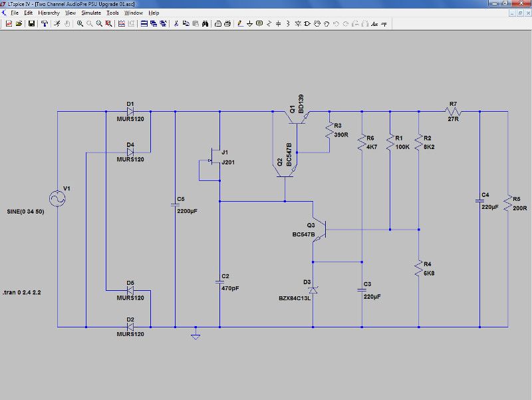Image resolution: width=532 pixels, height=400 pixels.
Task: Click the 470pF value of capacitor C2
Action: click(x=230, y=288)
